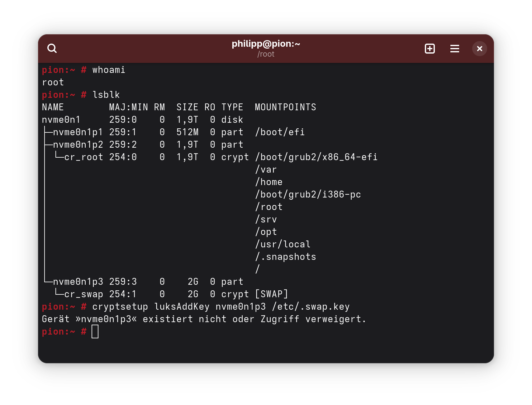The image size is (532, 405).
Task: Click the lsblk command text
Action: tap(106, 95)
